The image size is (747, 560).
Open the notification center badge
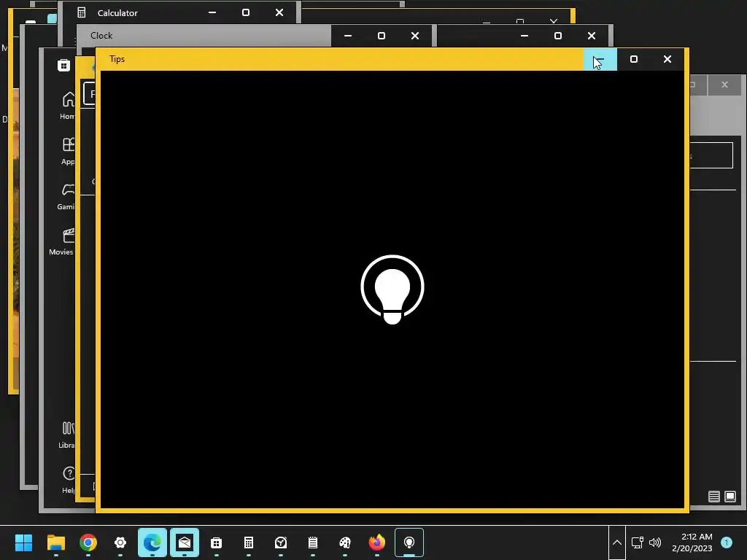(x=727, y=542)
